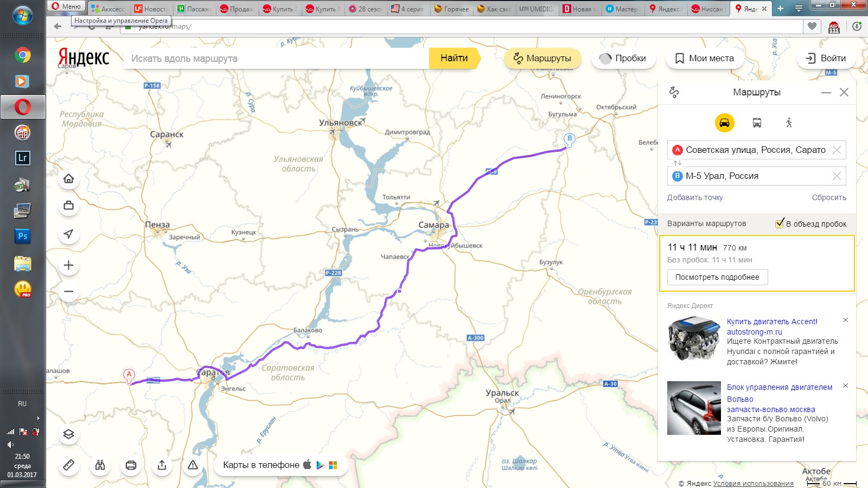This screenshot has height=488, width=868.
Task: Click the engine ad thumbnail
Action: [694, 339]
